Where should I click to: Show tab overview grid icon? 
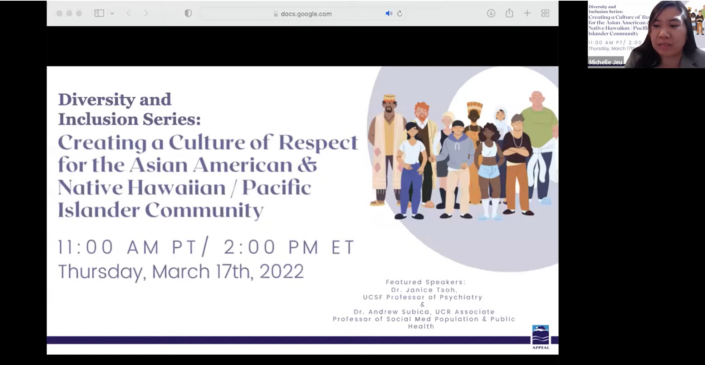pos(545,13)
